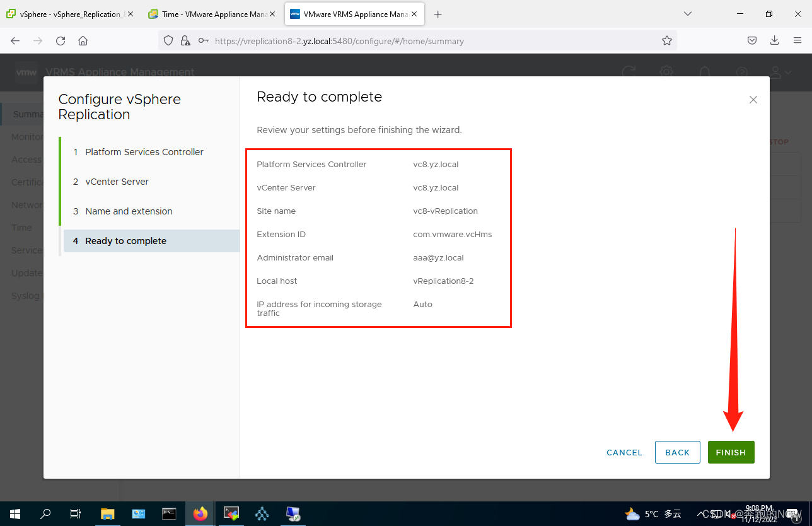The width and height of the screenshot is (812, 526).
Task: Switch to vSphere Replication browser tab
Action: pos(69,14)
